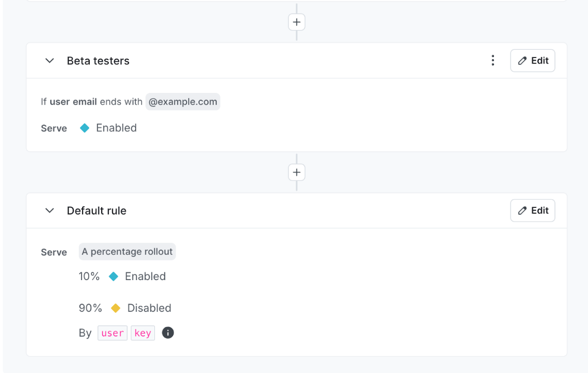Click the 'Disabled' variation label
The width and height of the screenshot is (588, 373).
[149, 308]
